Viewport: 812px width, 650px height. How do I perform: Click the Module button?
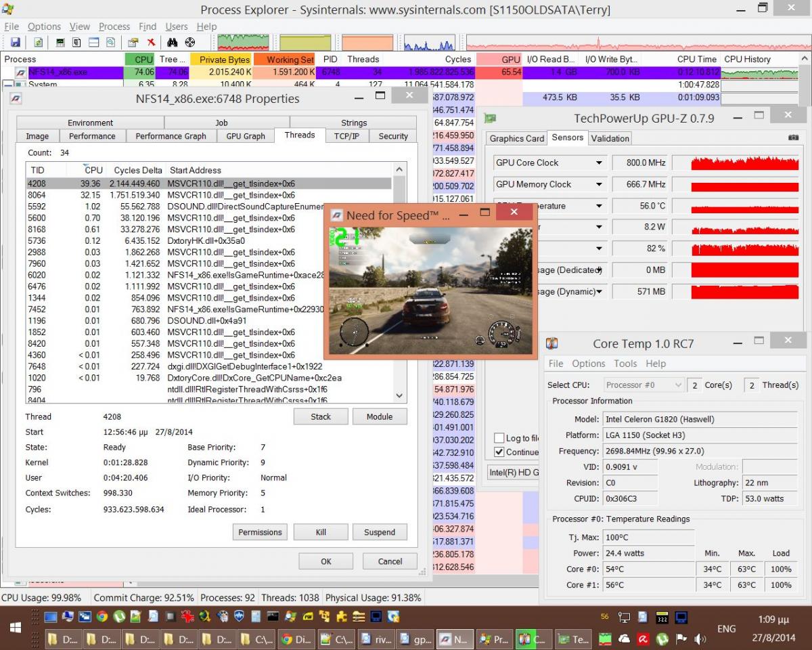pyautogui.click(x=380, y=416)
